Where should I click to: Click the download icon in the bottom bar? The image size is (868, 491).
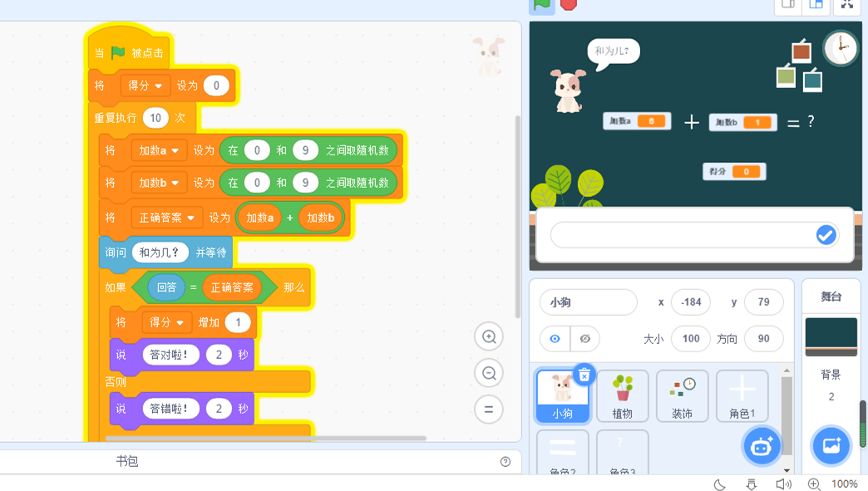coord(752,484)
